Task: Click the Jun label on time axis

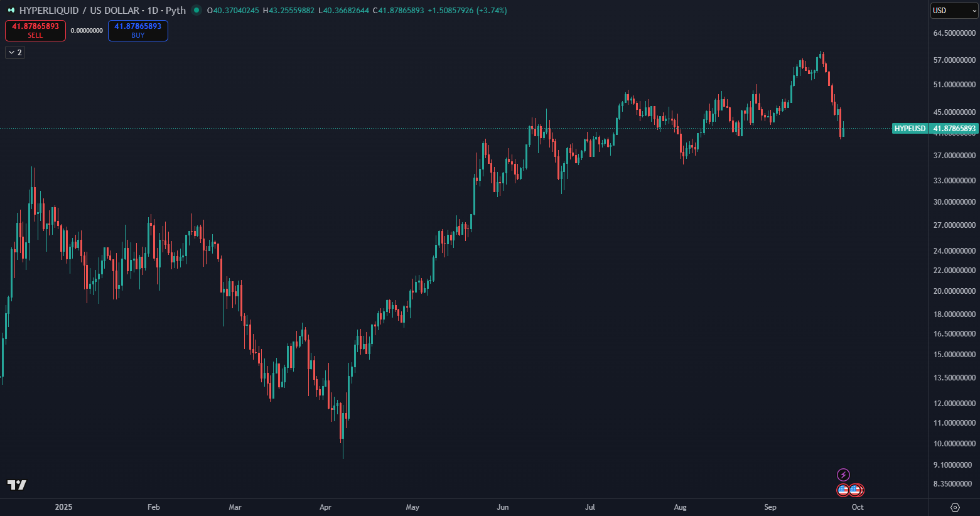Action: pyautogui.click(x=503, y=507)
